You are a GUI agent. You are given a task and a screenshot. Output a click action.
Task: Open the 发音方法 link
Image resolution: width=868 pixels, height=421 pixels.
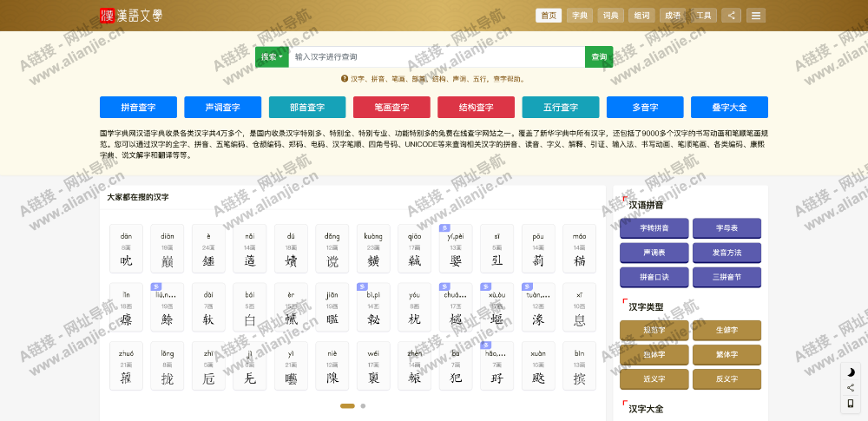pyautogui.click(x=727, y=253)
